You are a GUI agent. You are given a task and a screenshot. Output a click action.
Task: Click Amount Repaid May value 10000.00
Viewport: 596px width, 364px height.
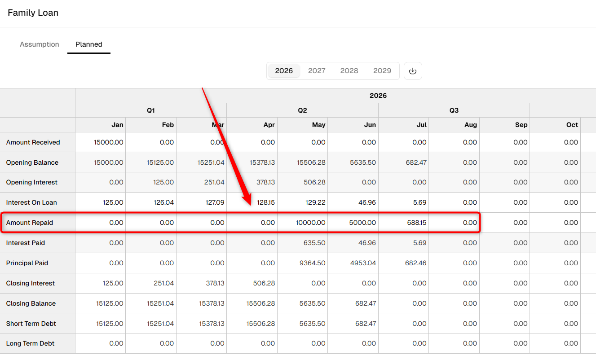(311, 223)
